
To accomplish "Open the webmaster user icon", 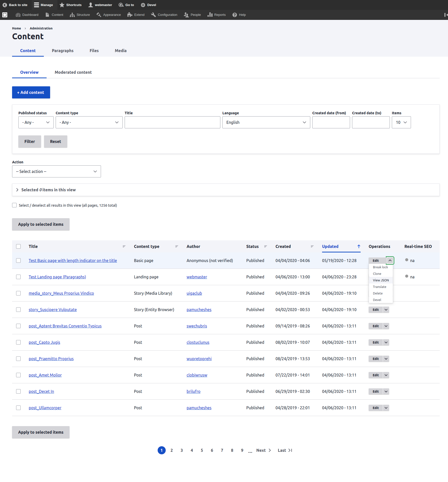I will pyautogui.click(x=91, y=5).
